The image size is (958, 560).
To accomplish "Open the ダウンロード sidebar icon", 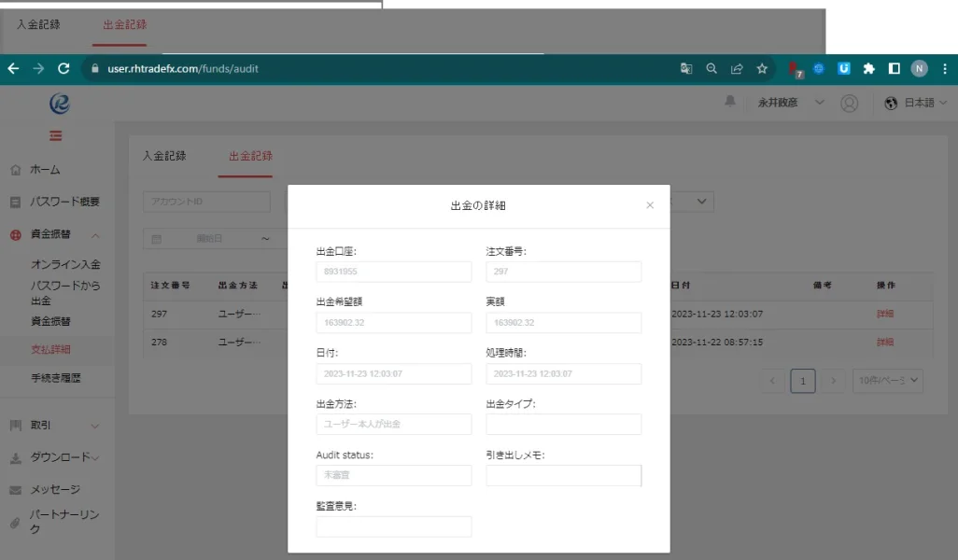I will coord(13,457).
